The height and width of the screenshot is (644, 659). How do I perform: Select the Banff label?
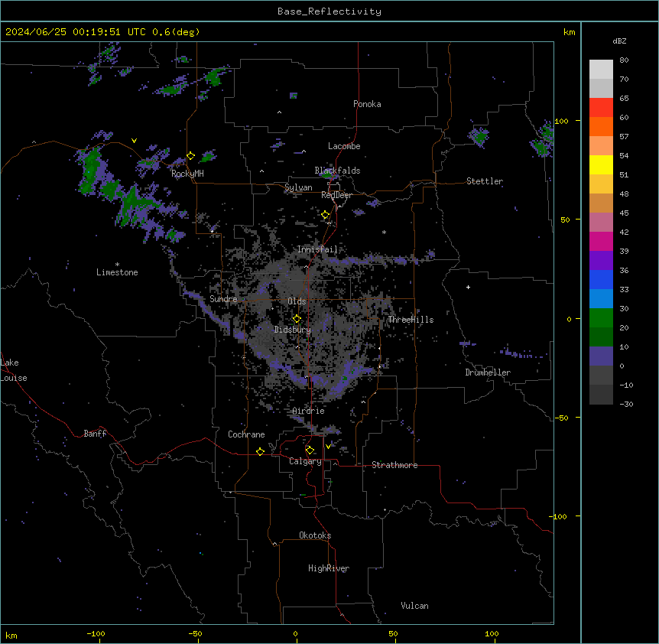pos(95,434)
